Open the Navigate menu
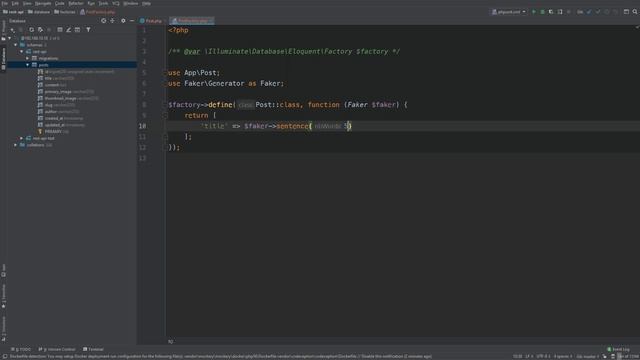The height and width of the screenshot is (360, 640). pyautogui.click(x=43, y=3)
